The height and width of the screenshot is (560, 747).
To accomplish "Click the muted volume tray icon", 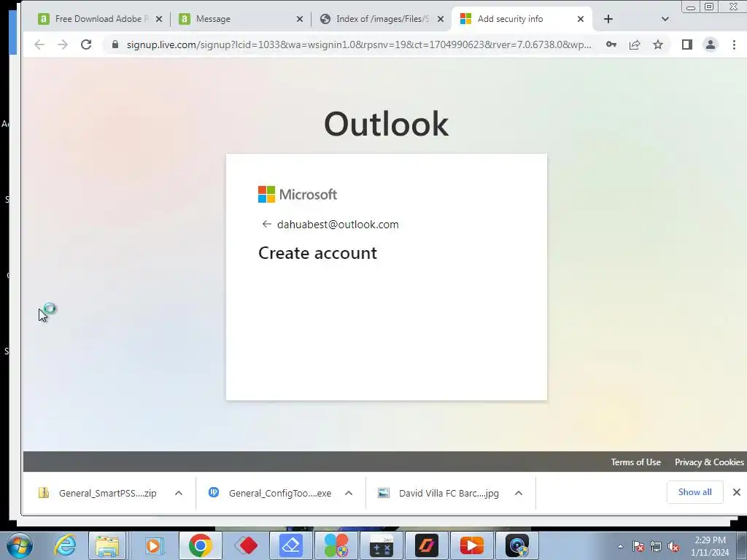I will coord(673,546).
